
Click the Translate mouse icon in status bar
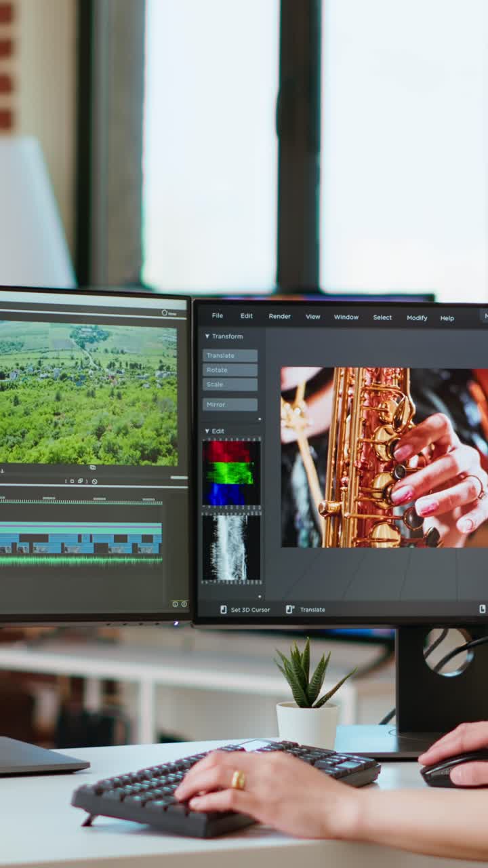[x=289, y=610]
